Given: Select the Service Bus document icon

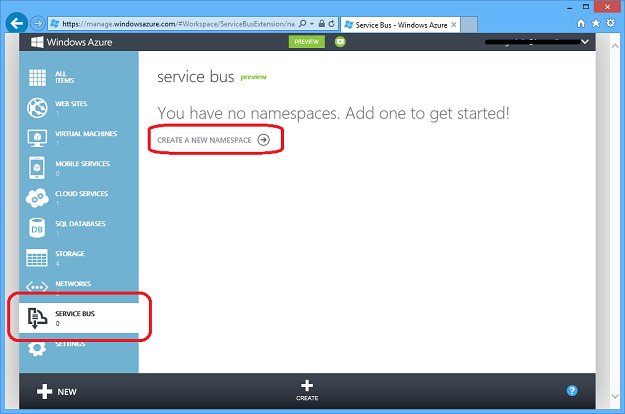Looking at the screenshot, I should 37,318.
